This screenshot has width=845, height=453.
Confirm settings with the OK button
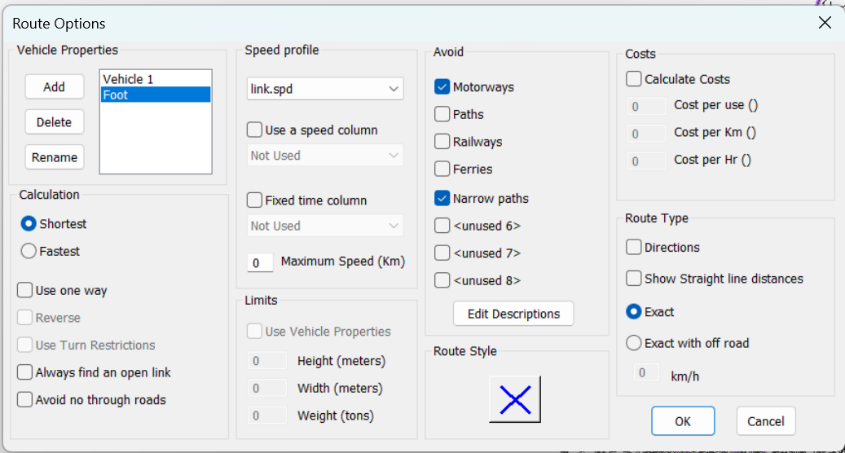[682, 421]
